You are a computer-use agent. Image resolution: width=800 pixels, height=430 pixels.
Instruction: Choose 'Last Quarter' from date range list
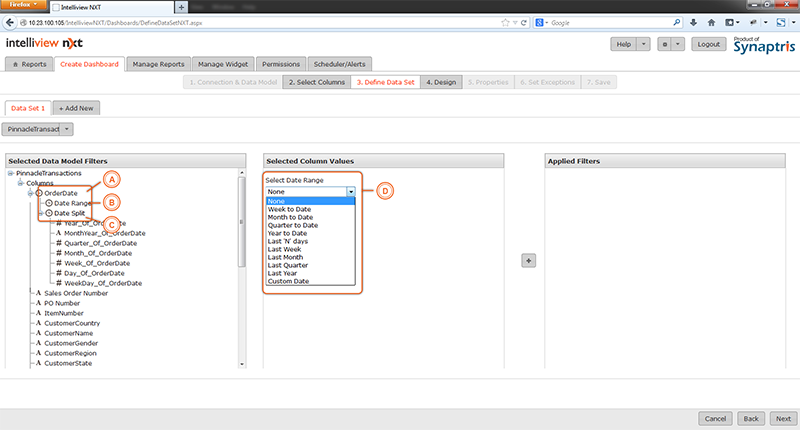288,264
